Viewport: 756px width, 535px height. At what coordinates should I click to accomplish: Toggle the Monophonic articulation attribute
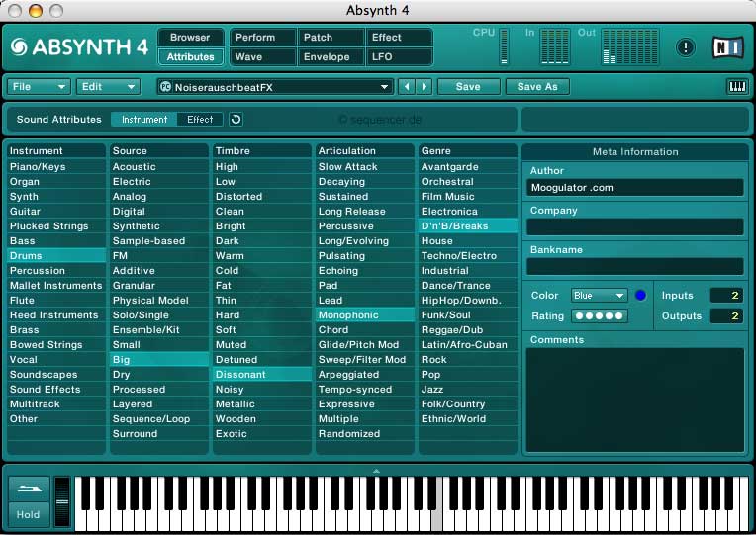coord(365,315)
